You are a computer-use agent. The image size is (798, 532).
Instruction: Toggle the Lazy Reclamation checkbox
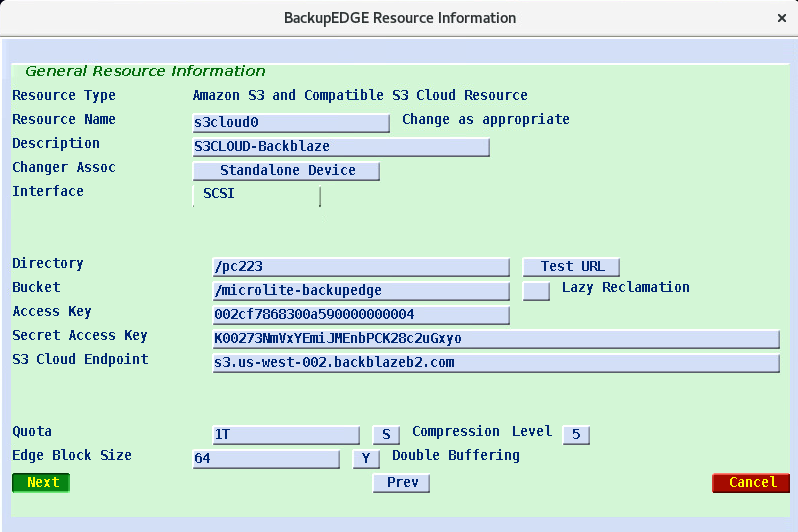pyautogui.click(x=536, y=291)
